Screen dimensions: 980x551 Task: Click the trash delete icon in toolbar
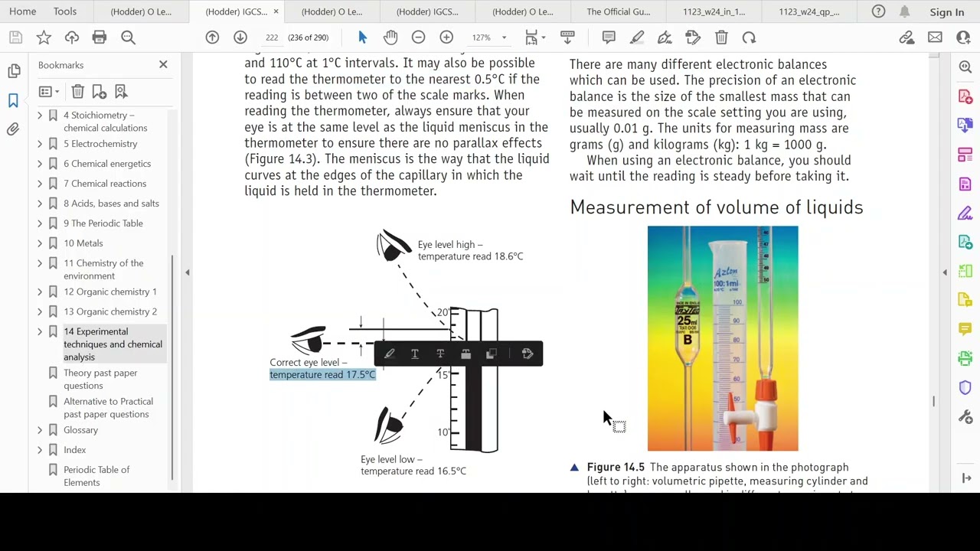coord(721,37)
